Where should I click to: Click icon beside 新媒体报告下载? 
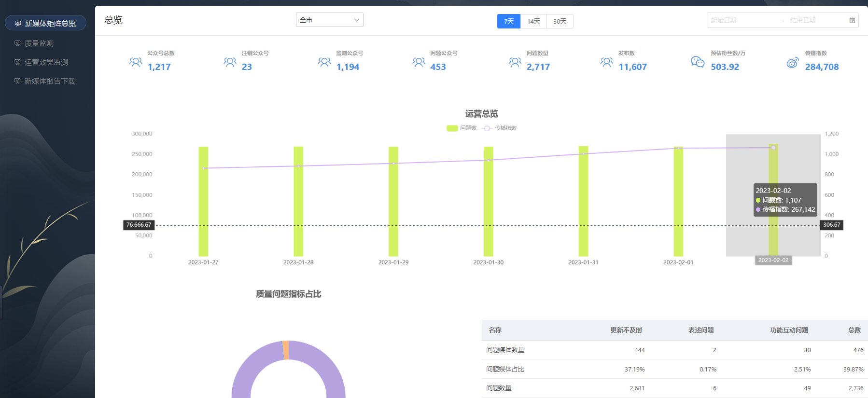(17, 81)
